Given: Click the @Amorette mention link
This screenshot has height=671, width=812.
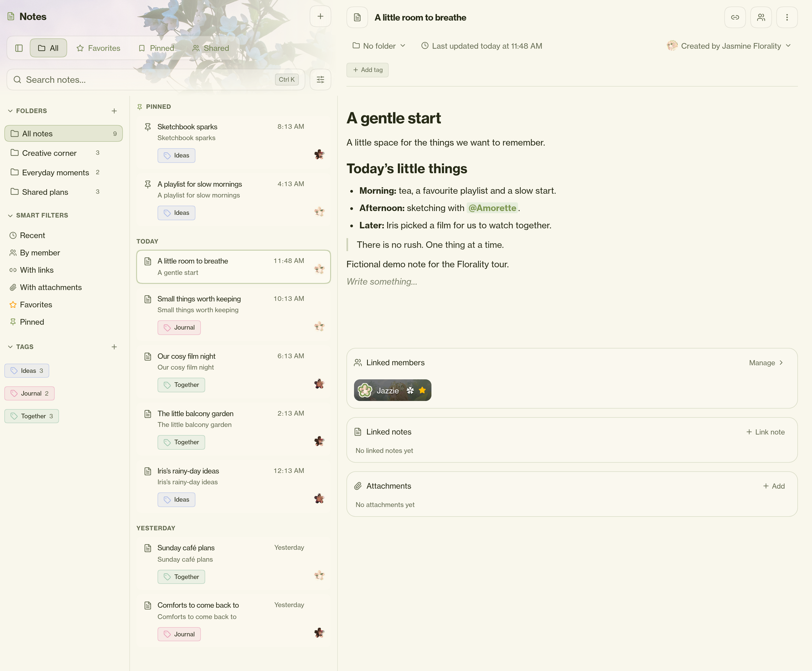Looking at the screenshot, I should point(492,208).
